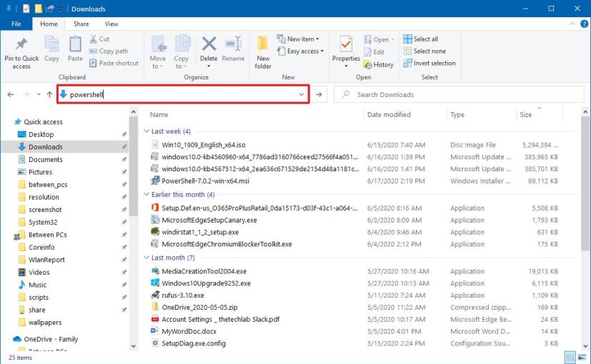The image size is (591, 364).
Task: Switch to the Home tab
Action: [x=49, y=24]
